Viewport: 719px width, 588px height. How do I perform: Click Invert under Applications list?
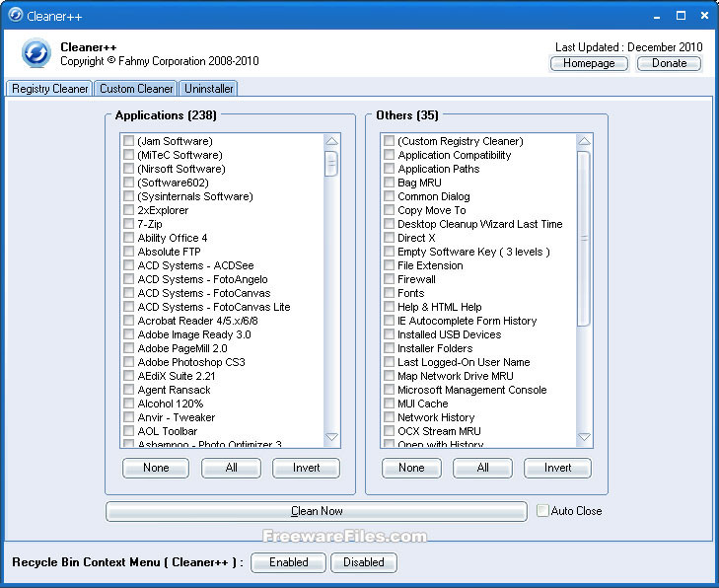coord(307,468)
